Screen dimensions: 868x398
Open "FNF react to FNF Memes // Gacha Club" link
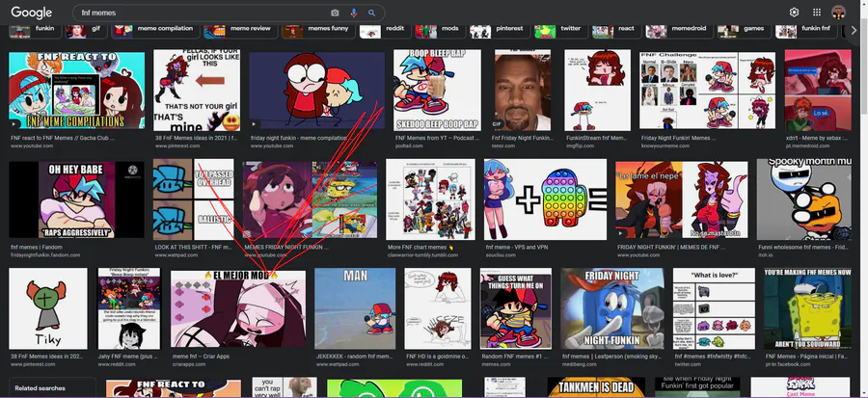pyautogui.click(x=62, y=138)
